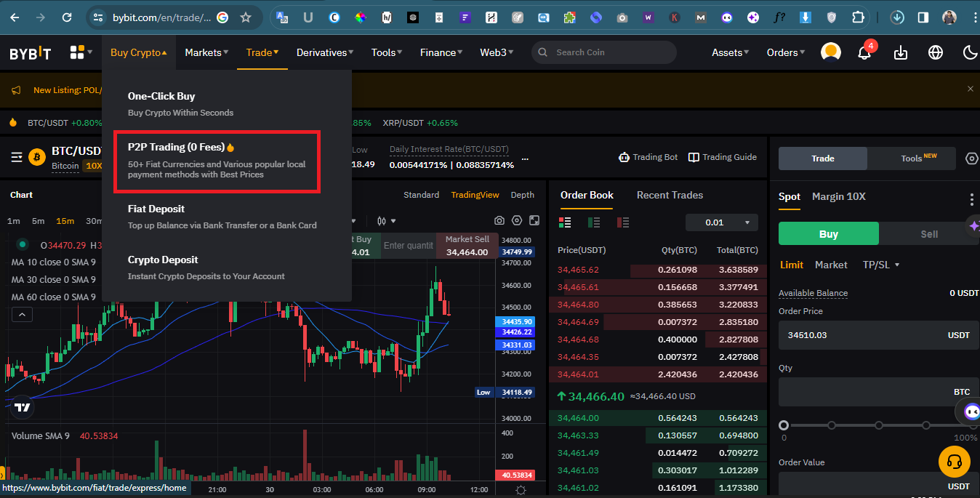Select Market order type

click(831, 265)
